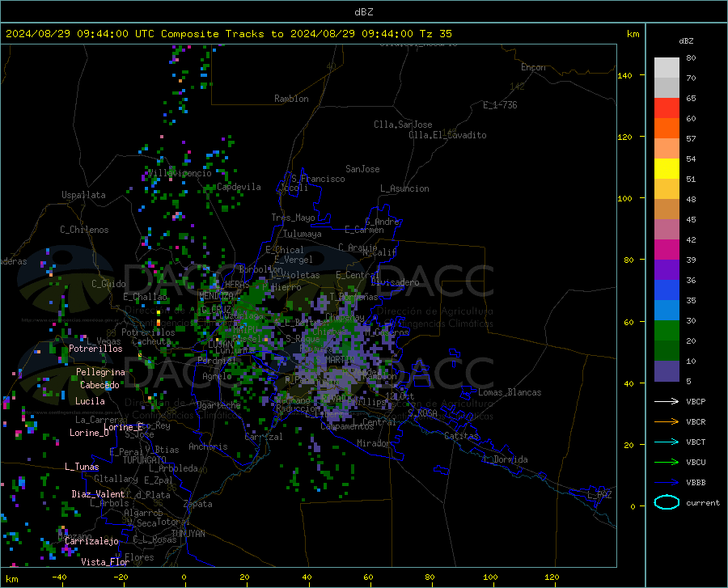
Task: Pick the magenta 42 dBZ color swatch
Action: pyautogui.click(x=667, y=249)
